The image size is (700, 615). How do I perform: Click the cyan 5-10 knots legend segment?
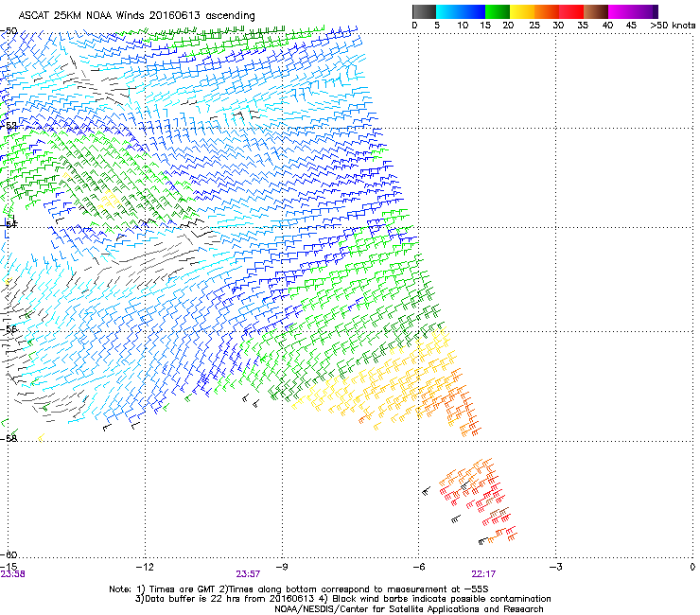(448, 11)
